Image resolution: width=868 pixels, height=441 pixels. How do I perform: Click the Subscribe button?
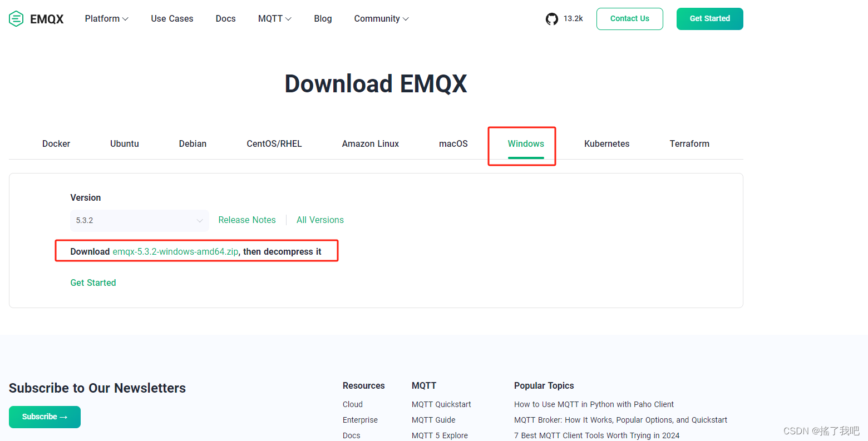coord(45,417)
